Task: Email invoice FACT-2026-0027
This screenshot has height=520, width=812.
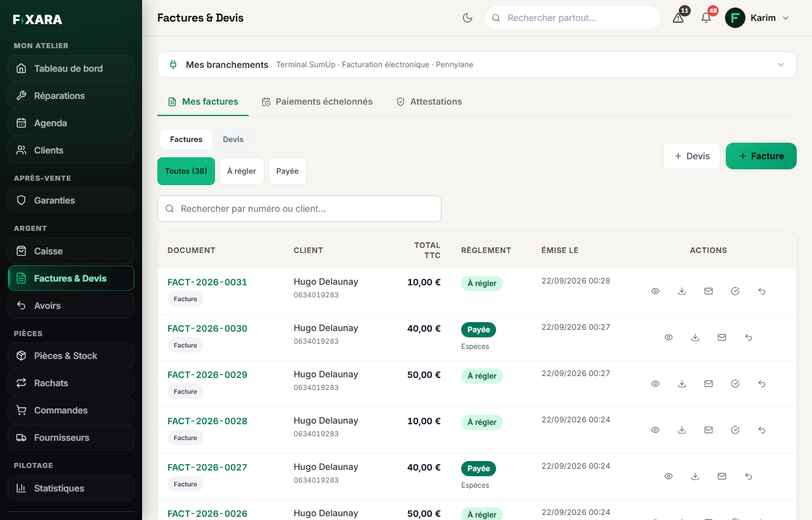Action: pyautogui.click(x=722, y=476)
